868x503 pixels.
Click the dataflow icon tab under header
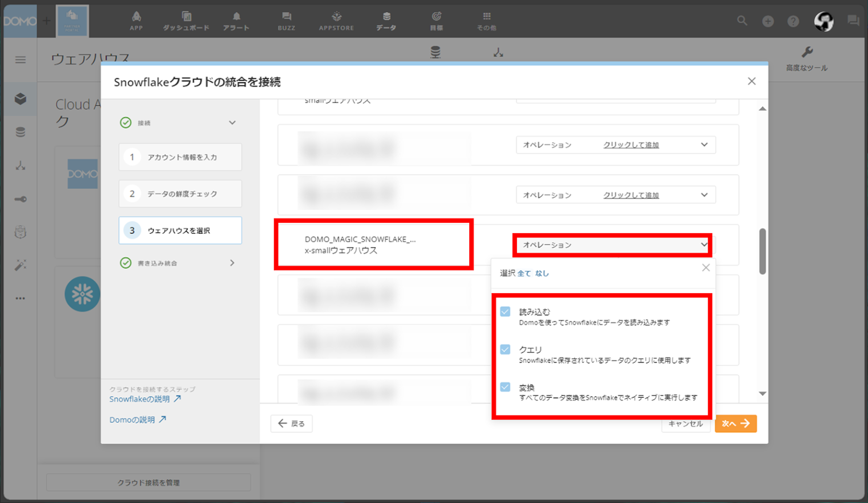pyautogui.click(x=498, y=52)
